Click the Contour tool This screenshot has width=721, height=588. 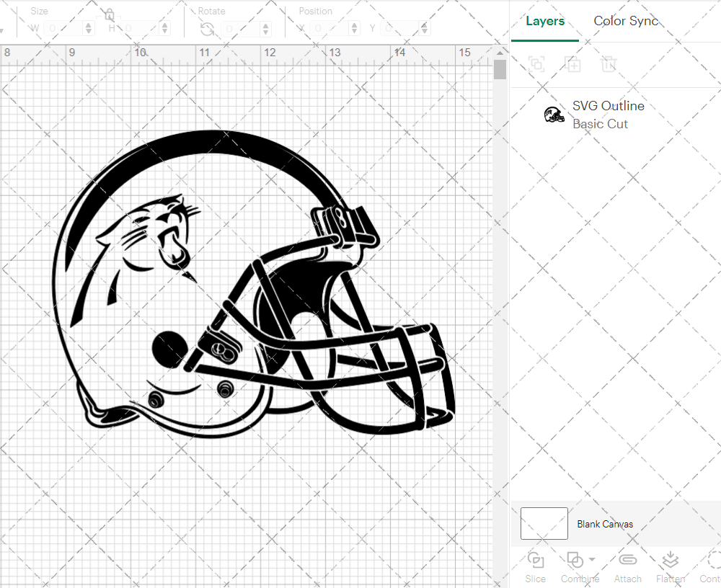711,567
